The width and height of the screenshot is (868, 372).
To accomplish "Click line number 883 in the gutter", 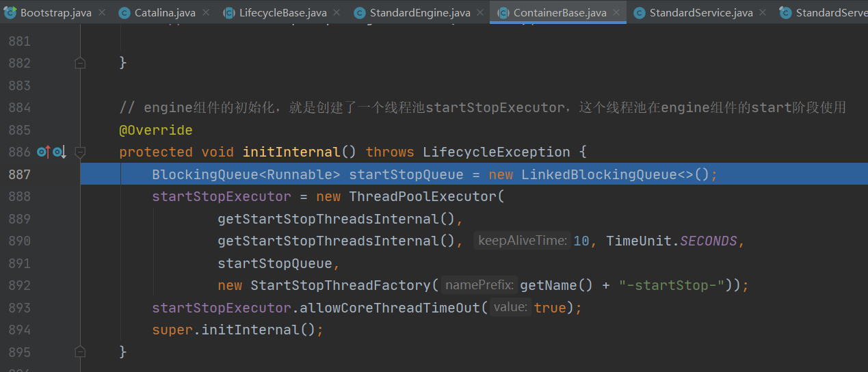I will coord(19,85).
